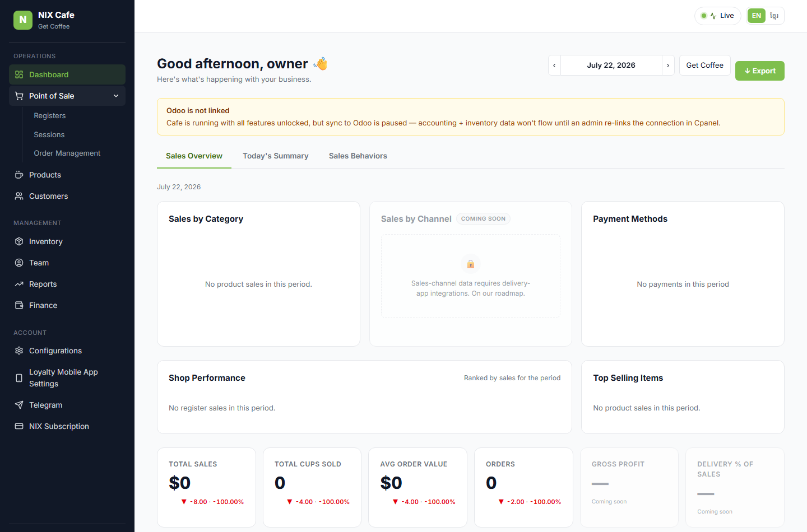Click the Total Sales $0 card
Image resolution: width=807 pixels, height=532 pixels.
tap(206, 487)
